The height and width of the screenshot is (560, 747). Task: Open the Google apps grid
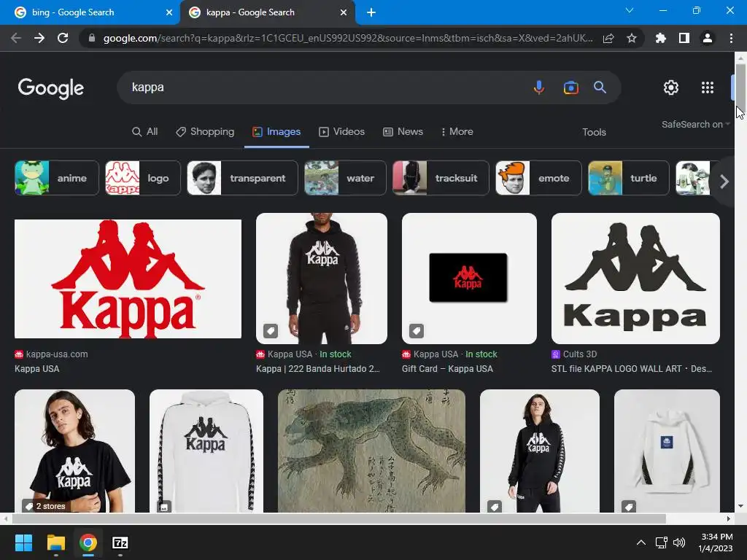coord(708,87)
